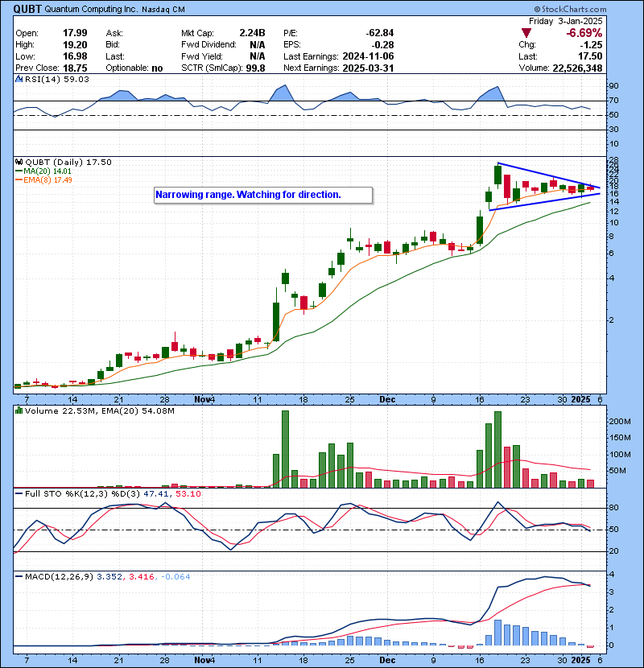Click the 150M label on the volume axis

click(620, 438)
